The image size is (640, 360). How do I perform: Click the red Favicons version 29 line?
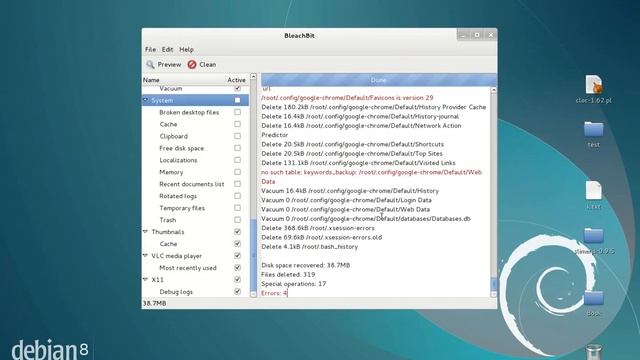(347, 98)
